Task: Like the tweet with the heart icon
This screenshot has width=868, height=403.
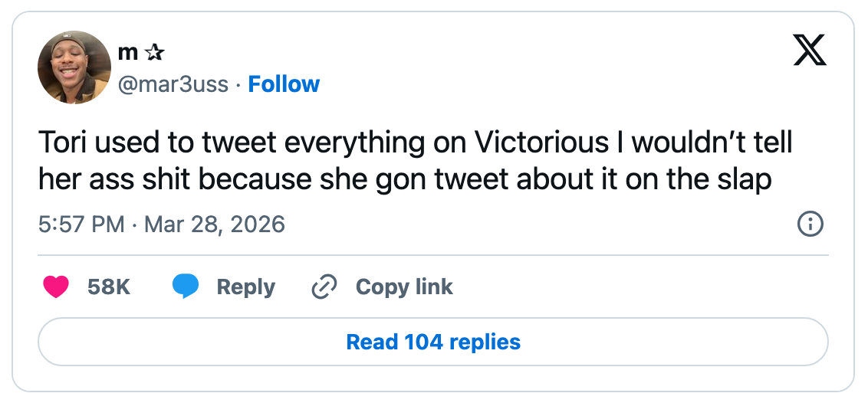Action: (x=56, y=287)
